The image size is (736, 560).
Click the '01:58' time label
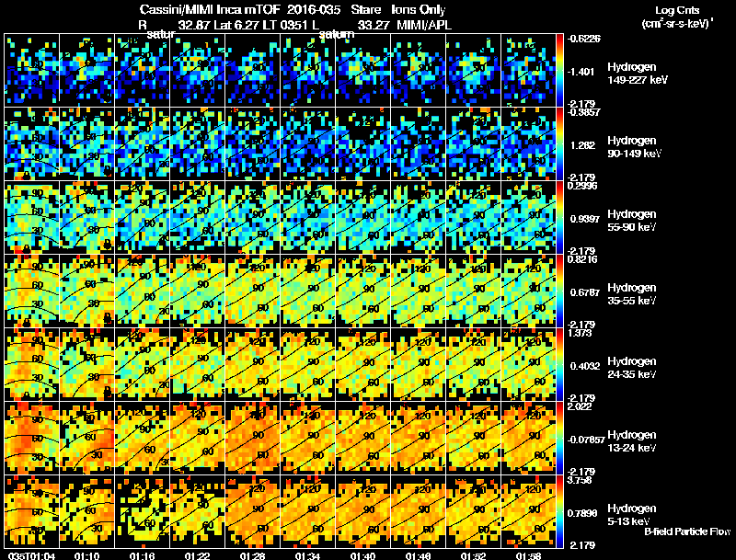[x=528, y=555]
